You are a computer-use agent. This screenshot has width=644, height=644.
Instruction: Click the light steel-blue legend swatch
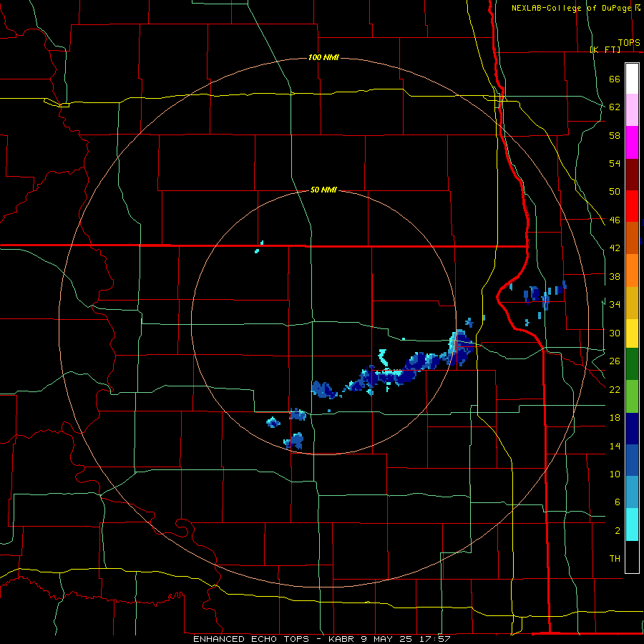632,492
